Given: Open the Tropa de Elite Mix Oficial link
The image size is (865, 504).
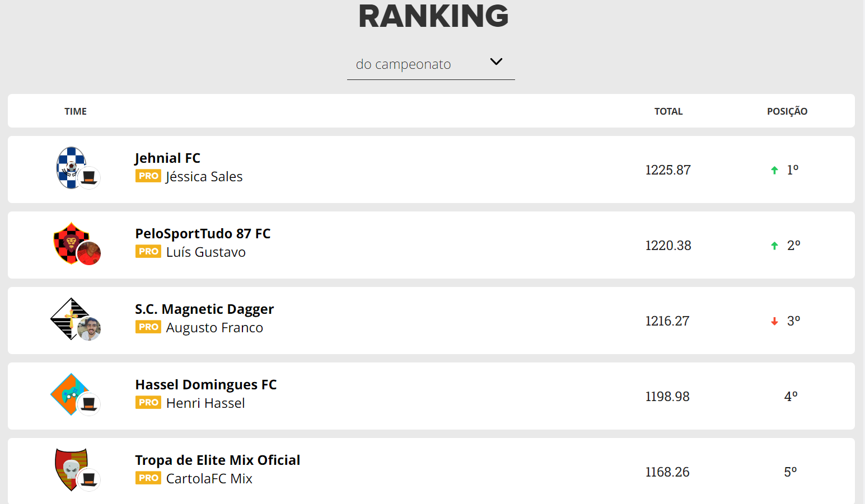Looking at the screenshot, I should (218, 460).
